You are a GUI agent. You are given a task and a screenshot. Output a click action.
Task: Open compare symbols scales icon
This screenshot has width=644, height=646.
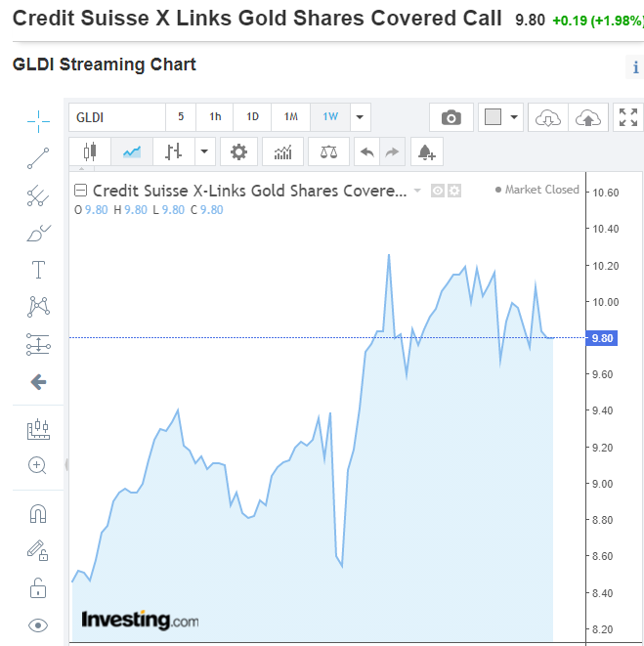(328, 152)
